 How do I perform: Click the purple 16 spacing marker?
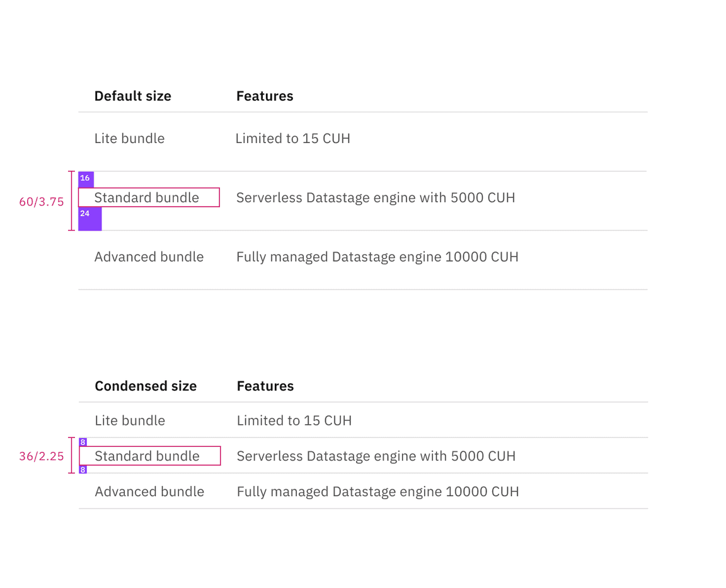click(86, 179)
